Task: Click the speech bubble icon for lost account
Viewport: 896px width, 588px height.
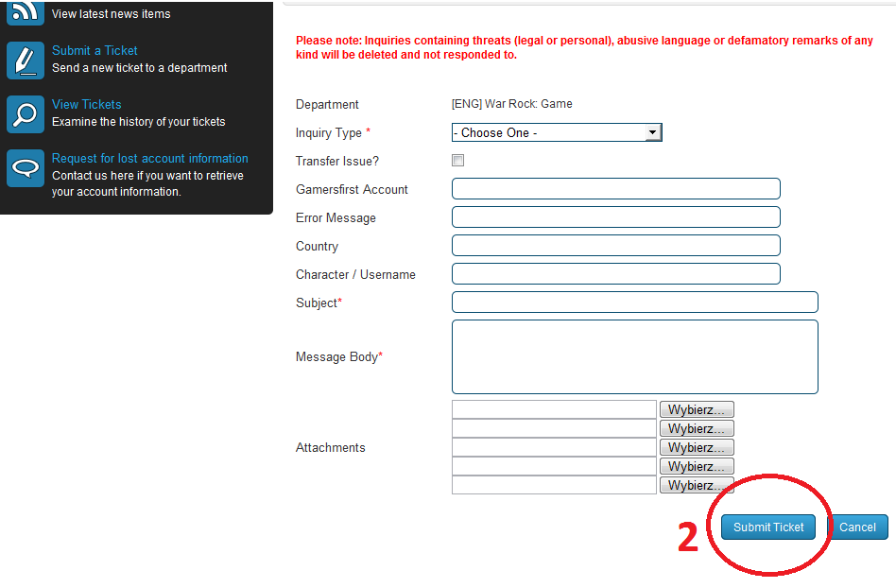Action: coord(26,168)
